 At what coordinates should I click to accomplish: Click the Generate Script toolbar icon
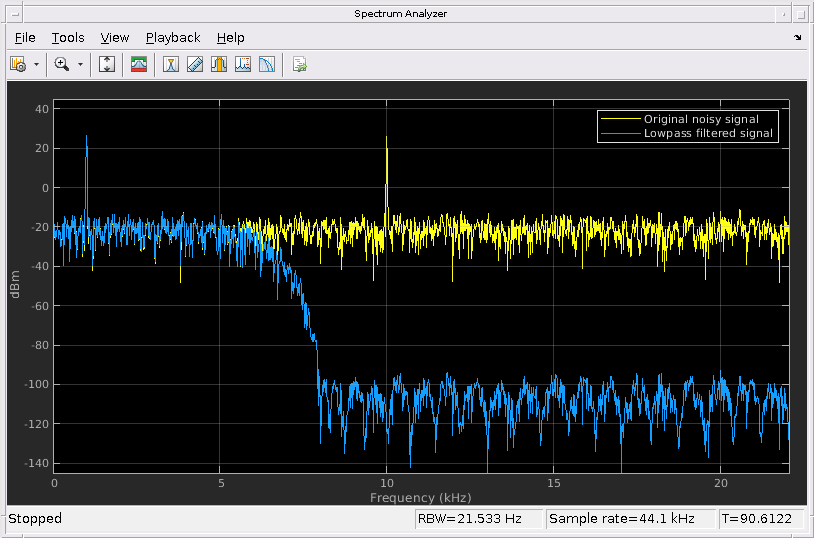click(299, 64)
